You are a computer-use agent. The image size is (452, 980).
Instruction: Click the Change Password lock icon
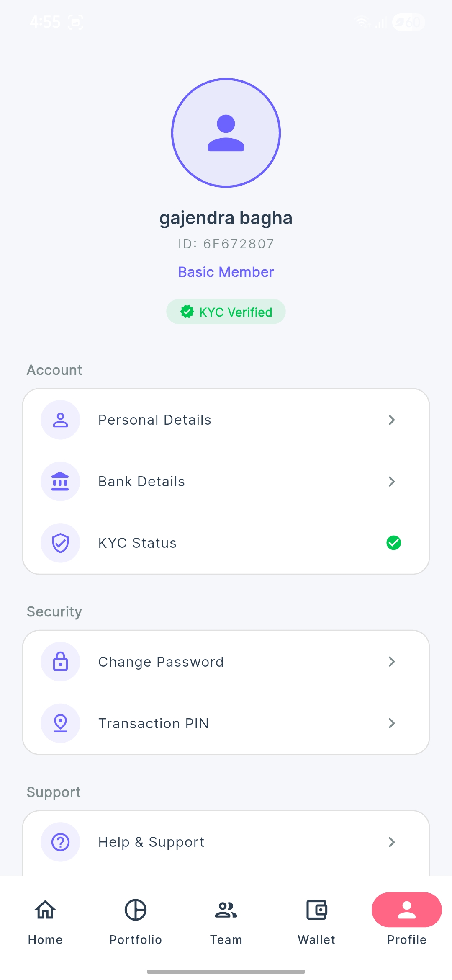point(60,662)
